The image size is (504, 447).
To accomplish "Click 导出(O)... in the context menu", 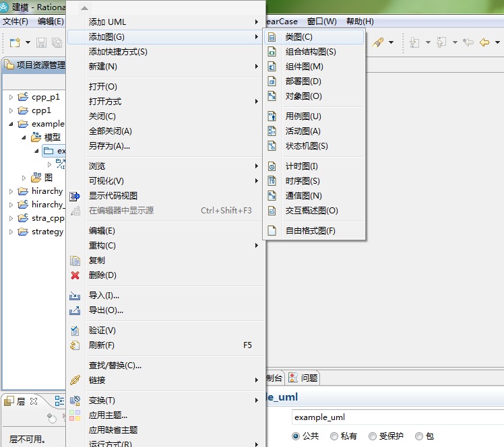I will tap(106, 310).
